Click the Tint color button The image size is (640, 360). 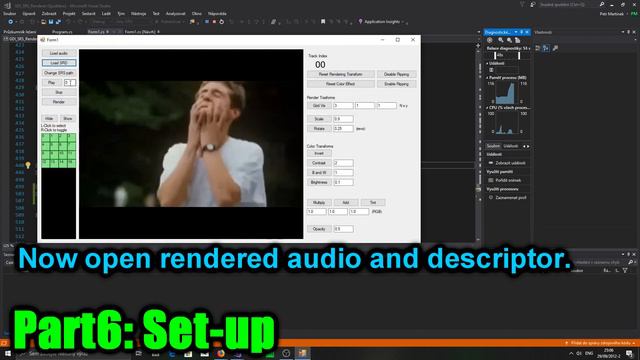coord(373,202)
